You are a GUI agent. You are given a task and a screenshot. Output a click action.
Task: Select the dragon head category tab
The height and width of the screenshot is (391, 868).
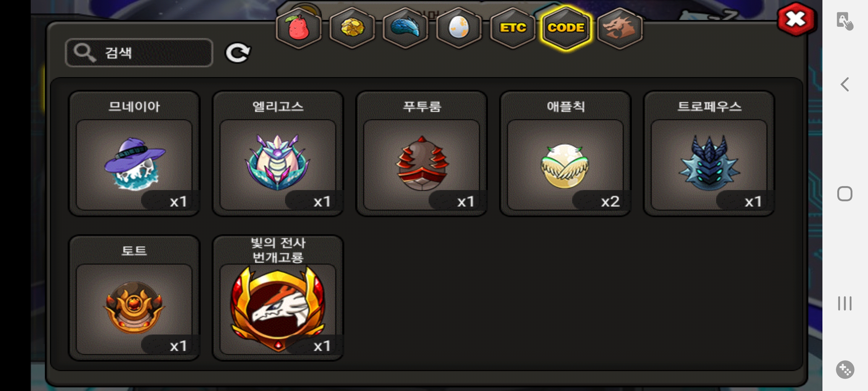tap(620, 28)
